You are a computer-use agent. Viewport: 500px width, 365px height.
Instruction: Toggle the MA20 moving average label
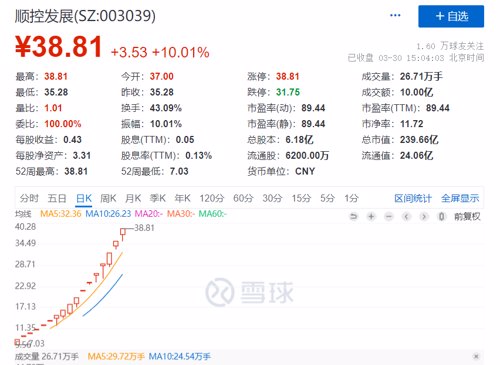149,214
